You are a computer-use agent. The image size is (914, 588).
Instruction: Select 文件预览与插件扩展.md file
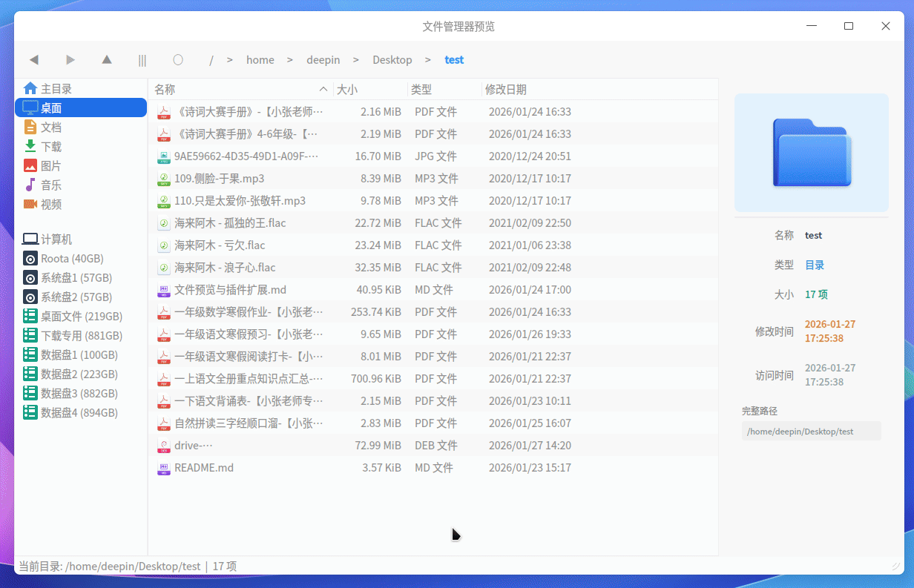click(433, 290)
